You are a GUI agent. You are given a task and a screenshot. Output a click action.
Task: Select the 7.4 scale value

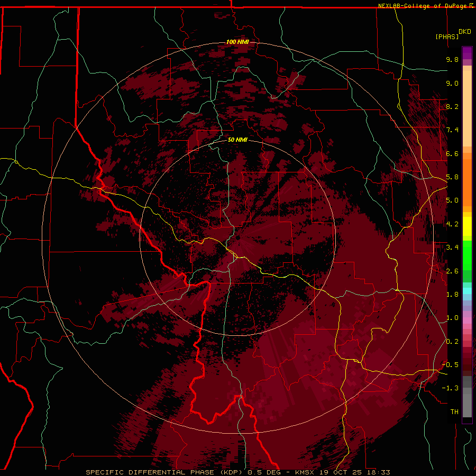coord(452,130)
